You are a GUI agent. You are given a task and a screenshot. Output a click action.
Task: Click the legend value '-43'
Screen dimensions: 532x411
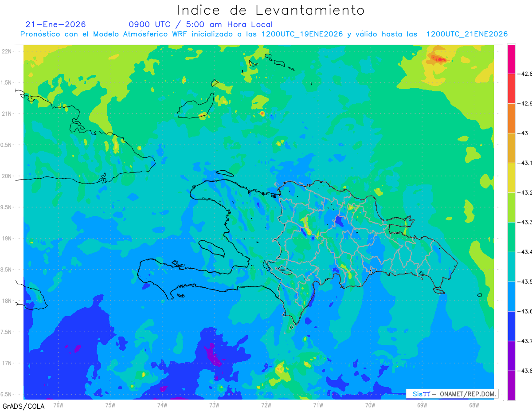click(523, 133)
